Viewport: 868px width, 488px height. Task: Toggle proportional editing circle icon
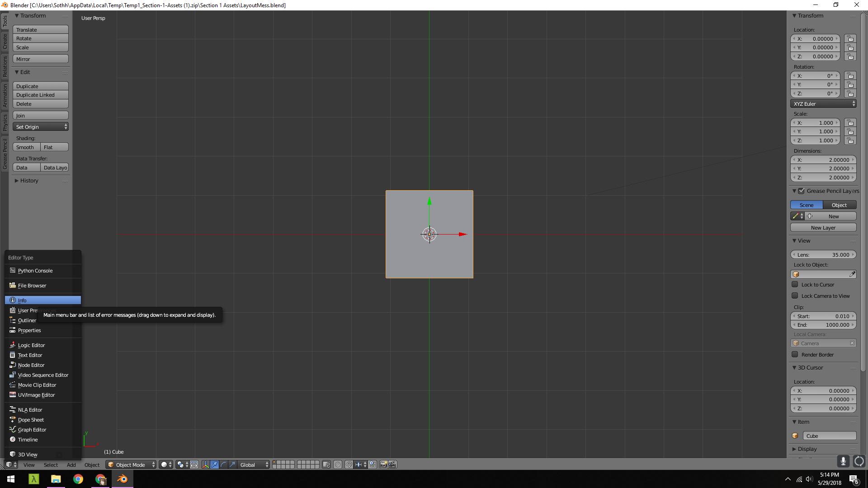click(x=338, y=465)
